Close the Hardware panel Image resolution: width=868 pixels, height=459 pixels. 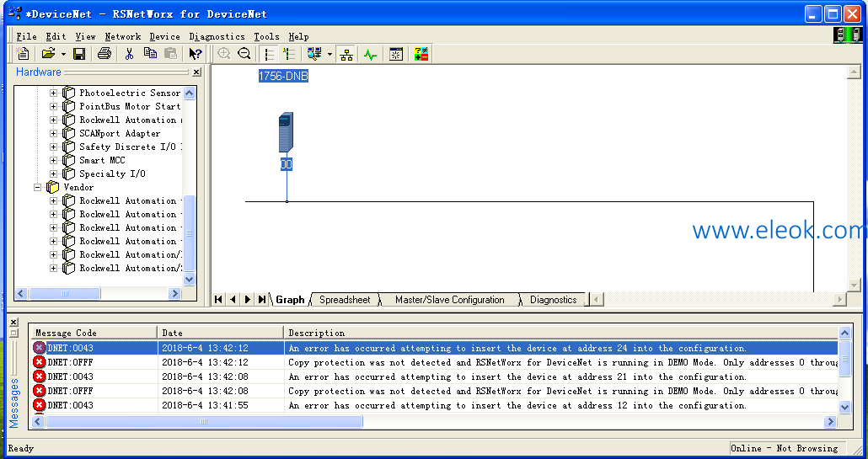[196, 72]
